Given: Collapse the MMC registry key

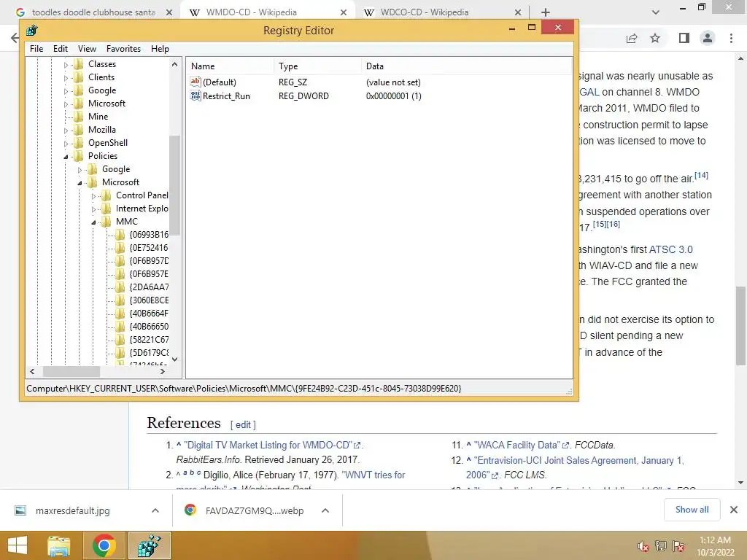Looking at the screenshot, I should point(93,222).
